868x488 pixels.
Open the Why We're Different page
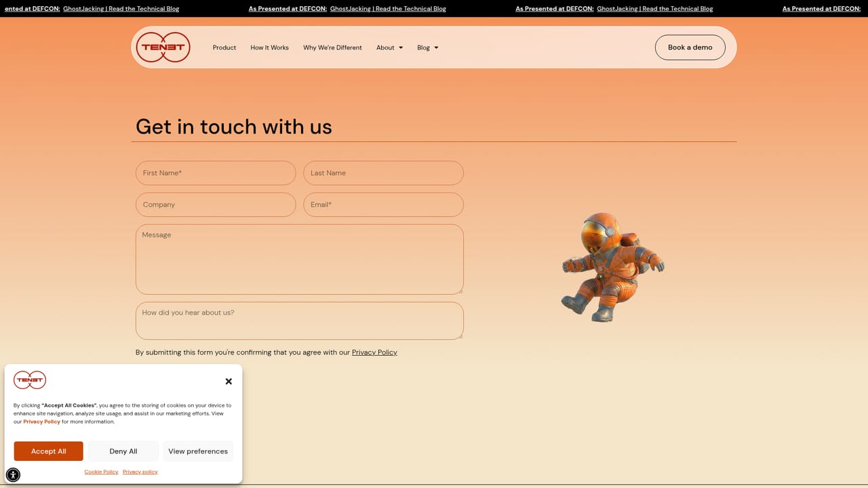332,47
